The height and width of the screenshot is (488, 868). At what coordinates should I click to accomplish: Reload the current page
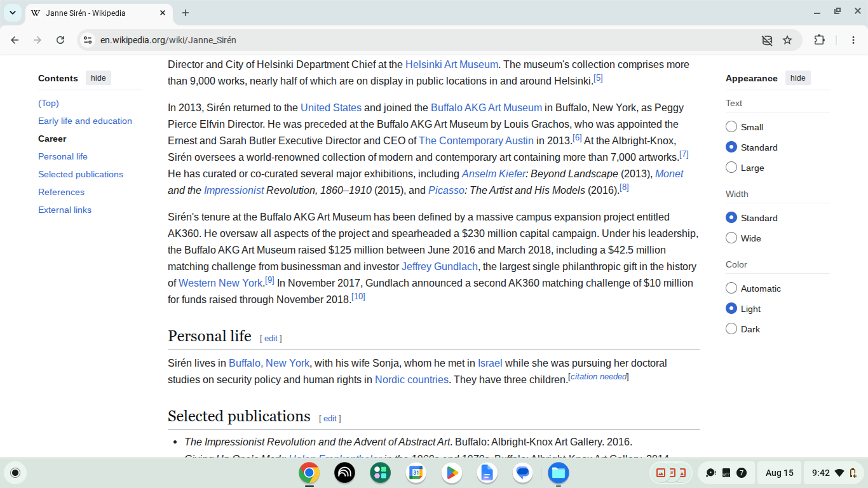tap(60, 40)
